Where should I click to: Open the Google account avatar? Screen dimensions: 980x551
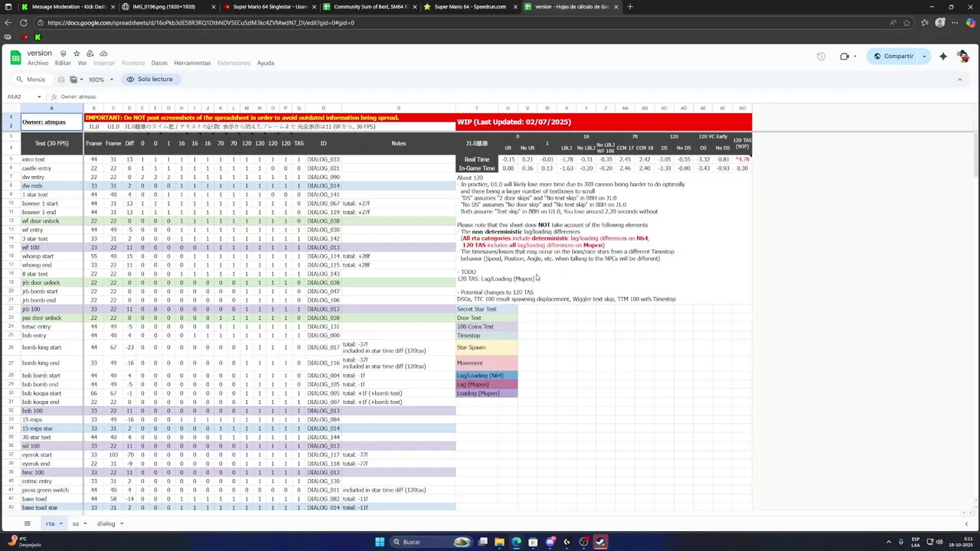[x=963, y=57]
